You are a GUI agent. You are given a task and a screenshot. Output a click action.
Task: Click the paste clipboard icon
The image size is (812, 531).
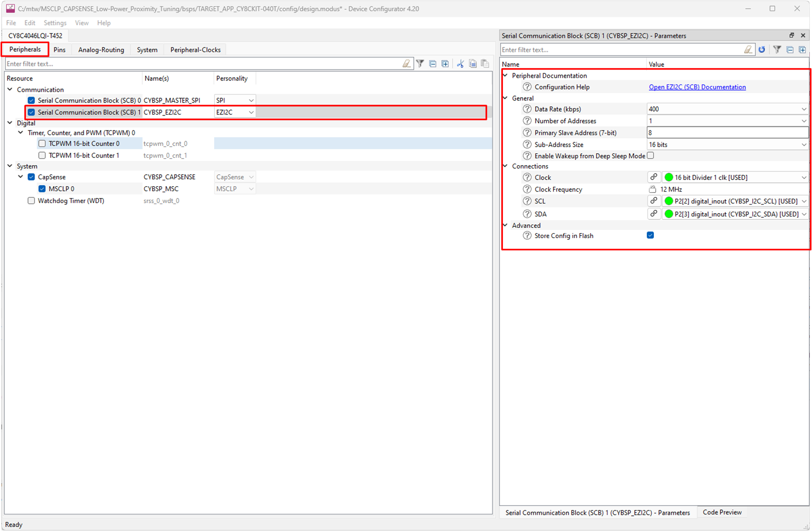(485, 64)
